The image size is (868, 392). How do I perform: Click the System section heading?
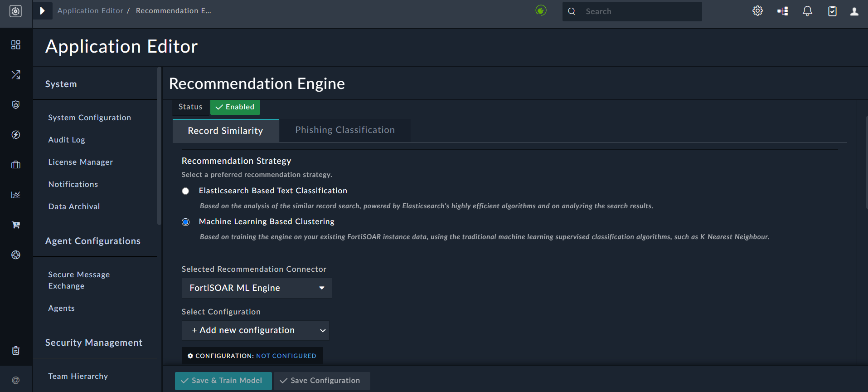[61, 84]
